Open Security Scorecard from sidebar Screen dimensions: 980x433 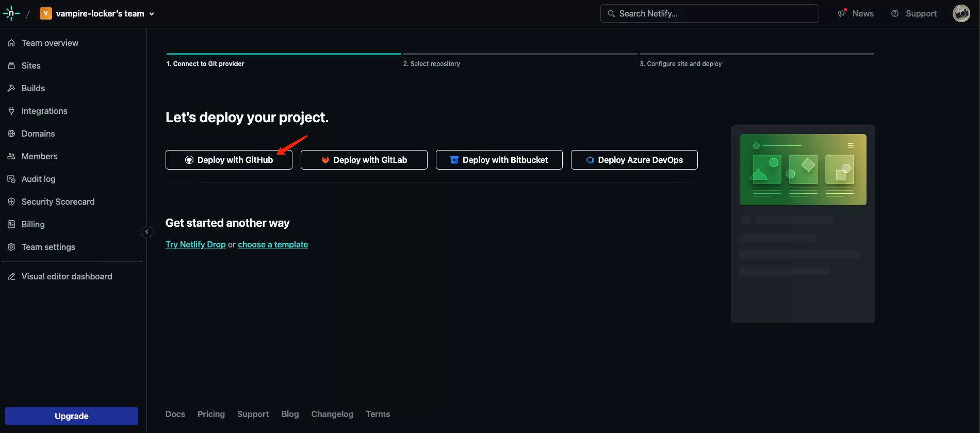(58, 202)
